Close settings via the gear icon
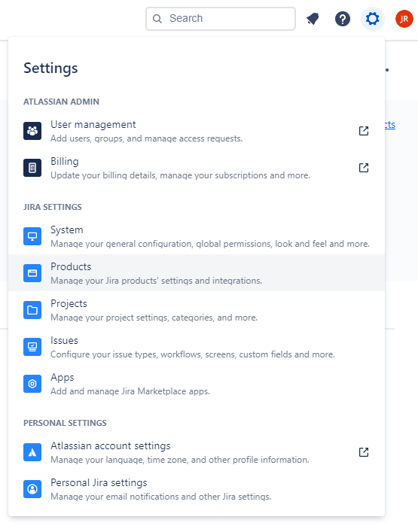 pos(373,19)
